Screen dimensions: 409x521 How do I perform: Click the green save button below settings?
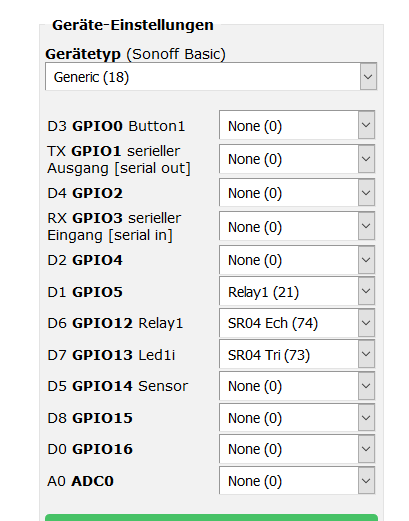[211, 517]
